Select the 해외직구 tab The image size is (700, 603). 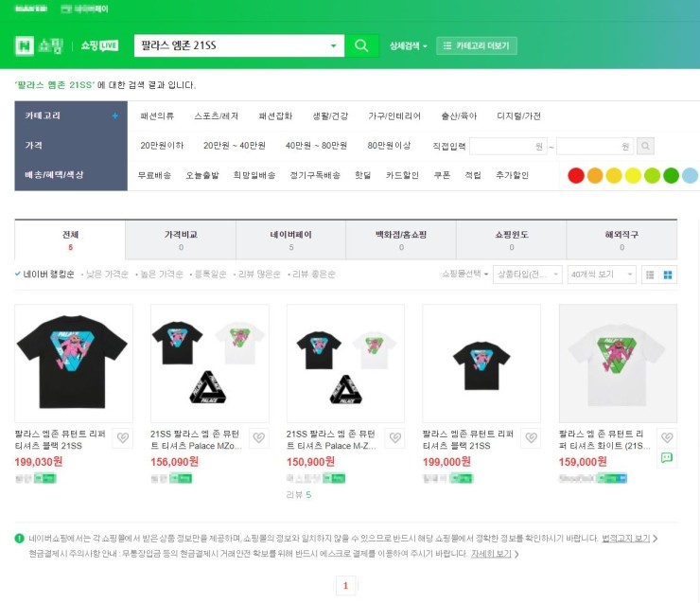click(x=621, y=240)
